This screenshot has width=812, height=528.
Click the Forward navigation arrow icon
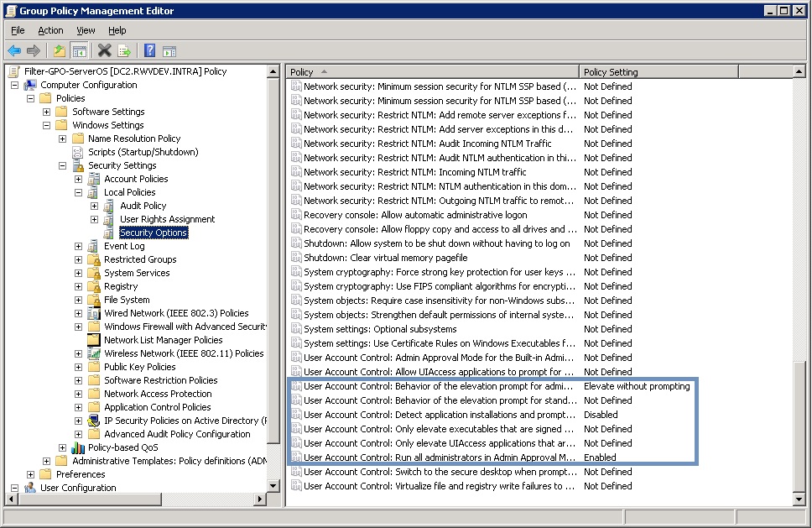[34, 50]
